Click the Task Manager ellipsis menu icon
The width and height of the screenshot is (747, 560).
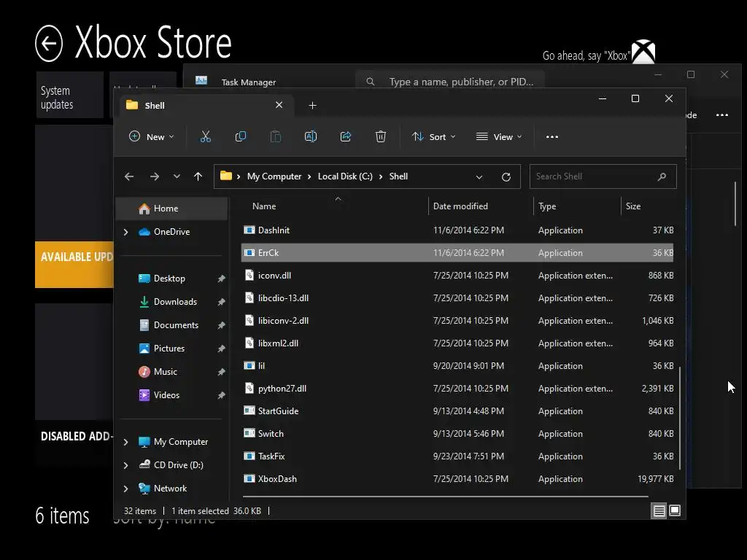coord(721,114)
